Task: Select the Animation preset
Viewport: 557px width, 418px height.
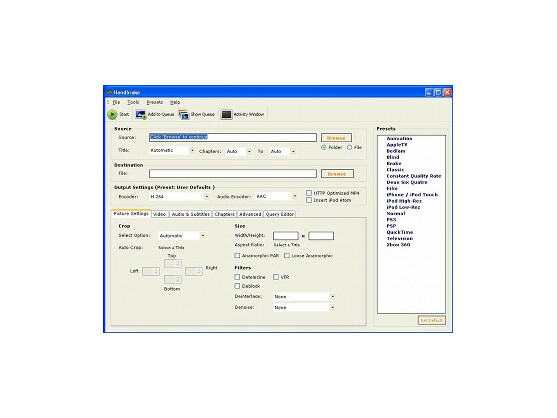Action: coord(399,139)
